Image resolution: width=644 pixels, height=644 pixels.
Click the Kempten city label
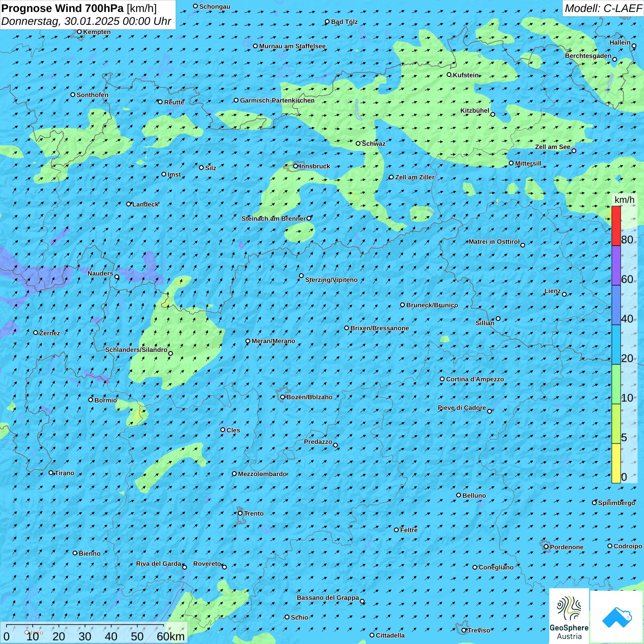coord(97,32)
